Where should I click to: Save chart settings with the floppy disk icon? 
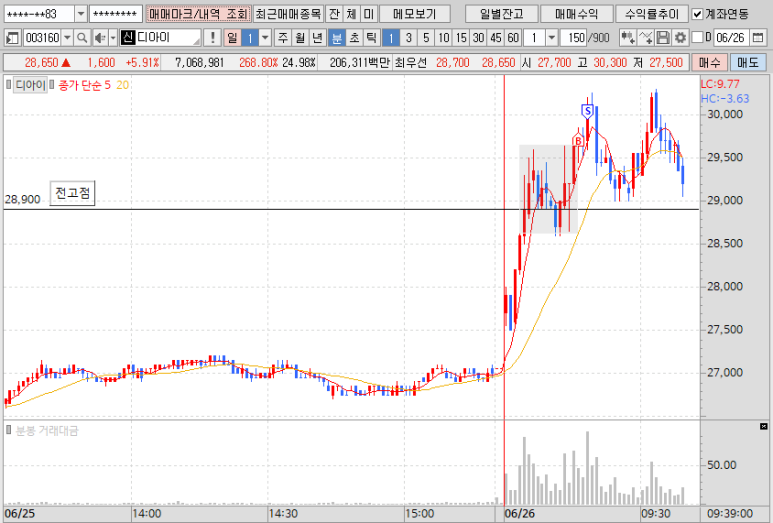tap(663, 38)
